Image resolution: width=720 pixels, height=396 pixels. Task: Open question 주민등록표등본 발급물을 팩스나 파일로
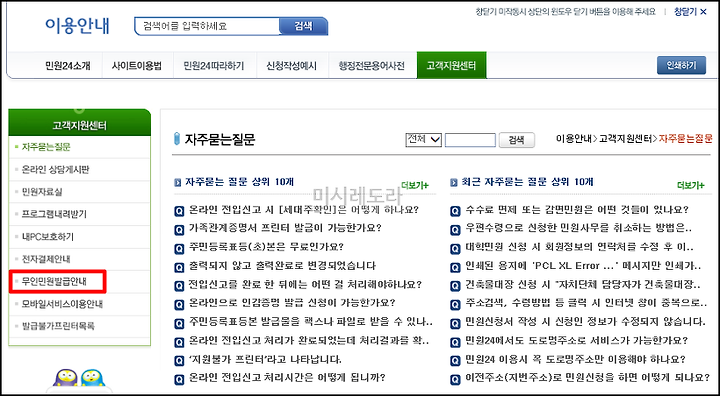(310, 322)
